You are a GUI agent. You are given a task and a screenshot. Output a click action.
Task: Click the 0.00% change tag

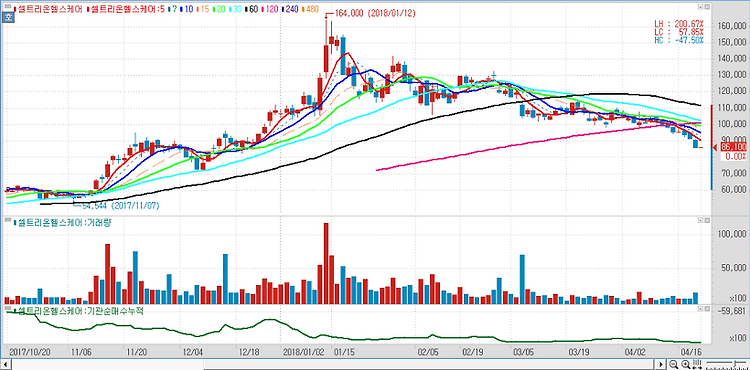pyautogui.click(x=735, y=156)
